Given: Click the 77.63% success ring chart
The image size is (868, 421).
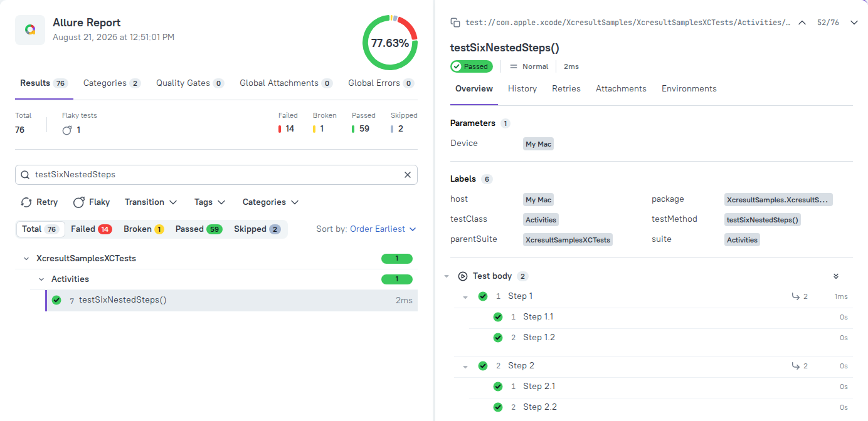Looking at the screenshot, I should click(x=390, y=43).
